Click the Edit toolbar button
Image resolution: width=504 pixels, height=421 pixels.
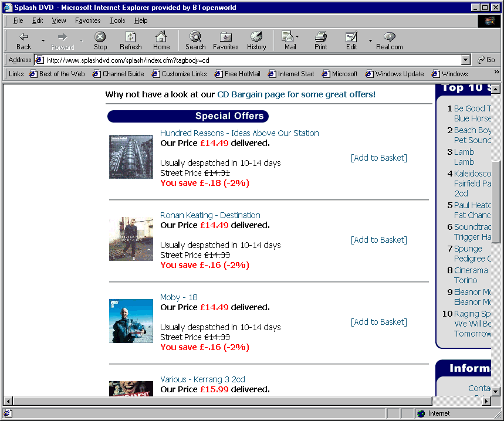click(x=351, y=41)
